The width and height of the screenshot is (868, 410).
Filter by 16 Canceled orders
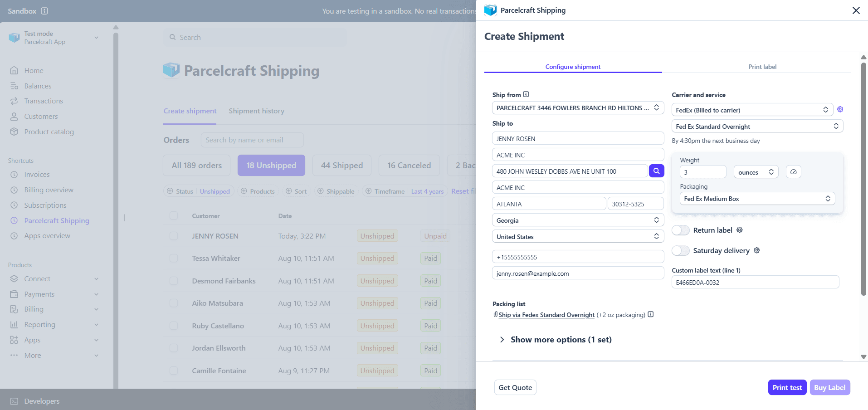[x=409, y=165]
